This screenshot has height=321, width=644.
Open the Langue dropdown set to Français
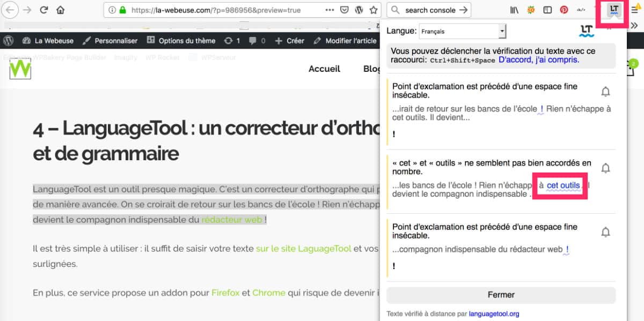[462, 32]
